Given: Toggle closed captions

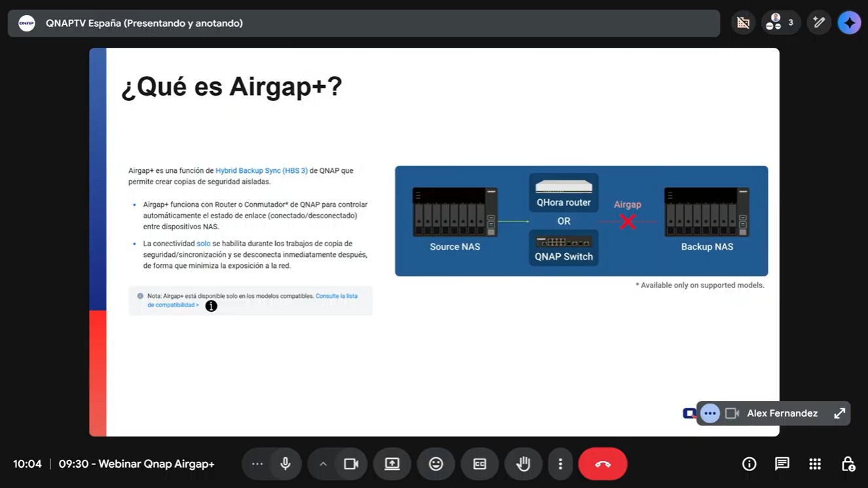Looking at the screenshot, I should 480,464.
